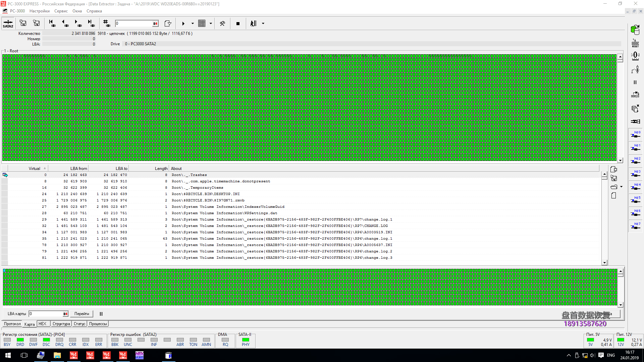Open the play button dropdown arrow
The image size is (644, 362).
click(193, 23)
